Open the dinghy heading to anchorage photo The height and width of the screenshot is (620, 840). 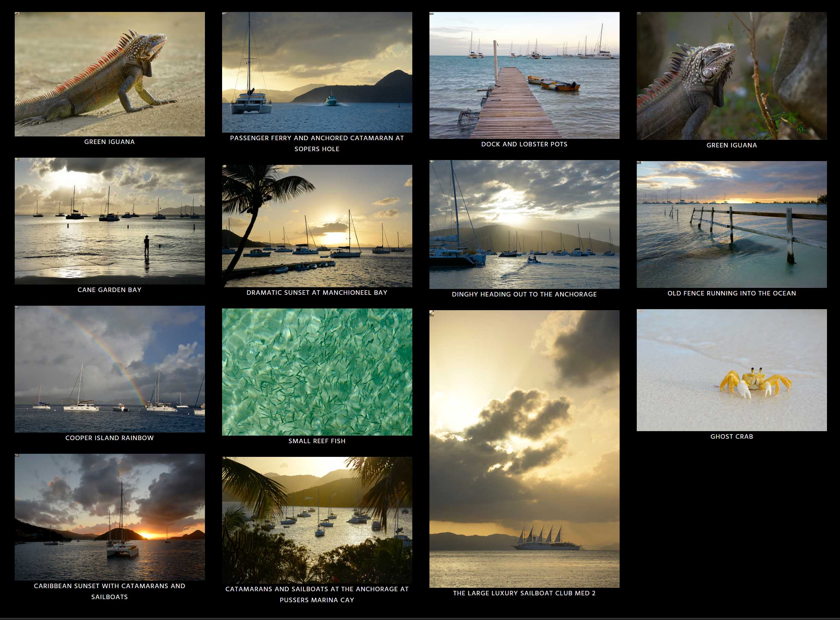524,224
